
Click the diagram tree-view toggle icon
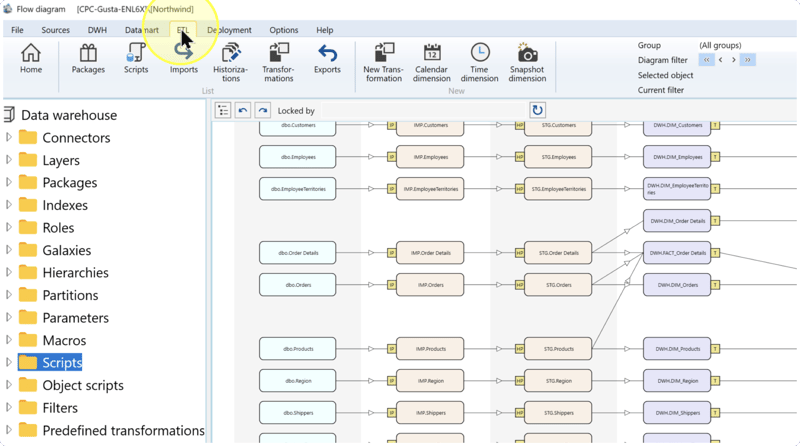tap(223, 110)
